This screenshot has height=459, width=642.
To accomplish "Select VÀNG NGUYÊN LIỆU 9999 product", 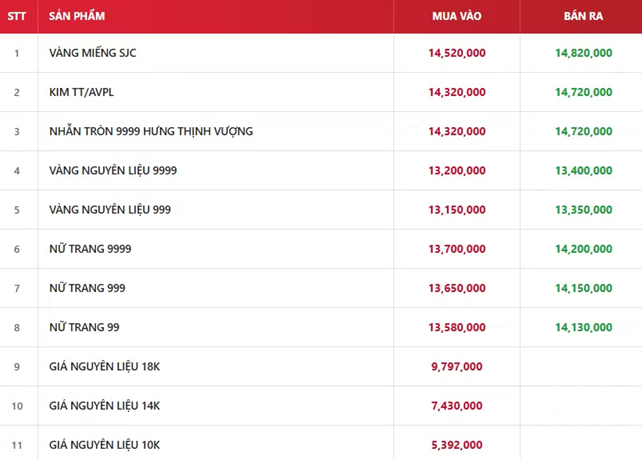I will (113, 170).
